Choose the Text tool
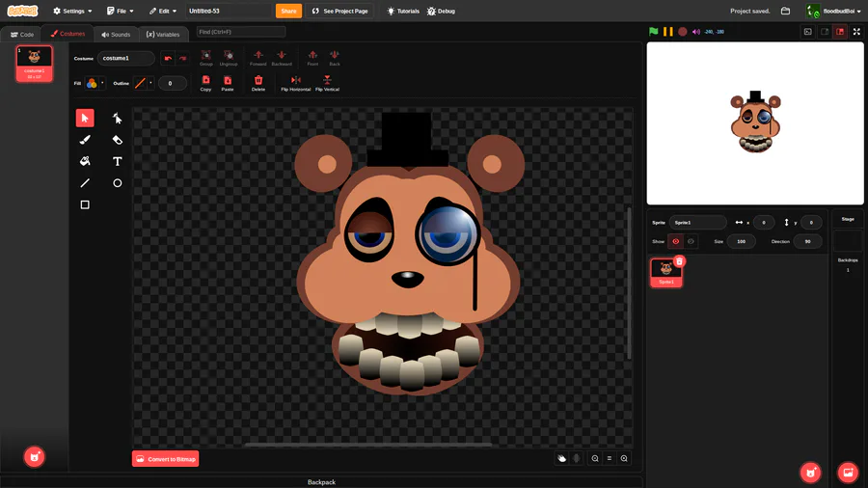This screenshot has height=488, width=868. pos(117,161)
